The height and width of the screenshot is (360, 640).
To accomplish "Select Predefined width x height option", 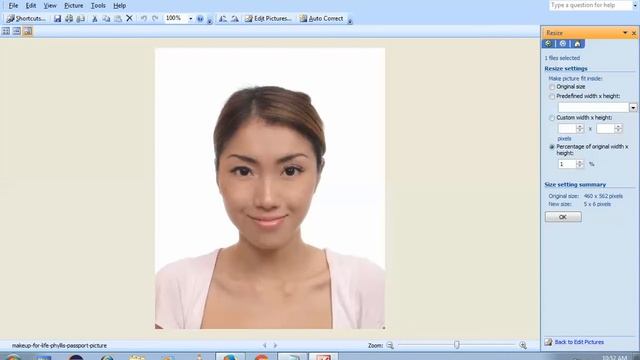I will tap(552, 96).
